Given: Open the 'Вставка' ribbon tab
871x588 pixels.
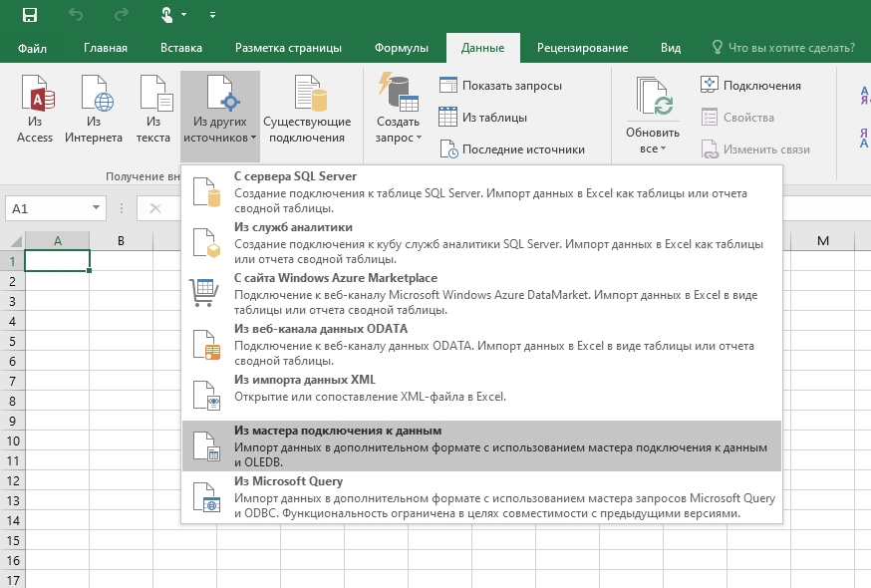Looking at the screenshot, I should click(181, 48).
